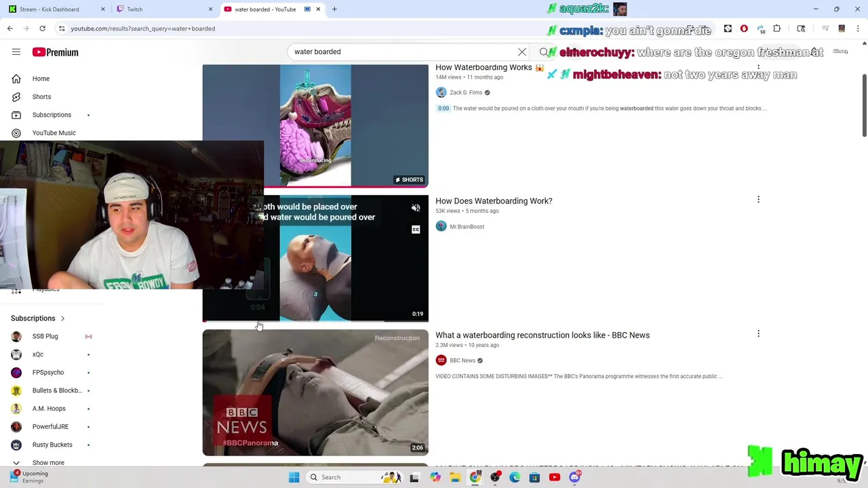
Task: Expand the Subscriptions section chevron
Action: (x=62, y=319)
